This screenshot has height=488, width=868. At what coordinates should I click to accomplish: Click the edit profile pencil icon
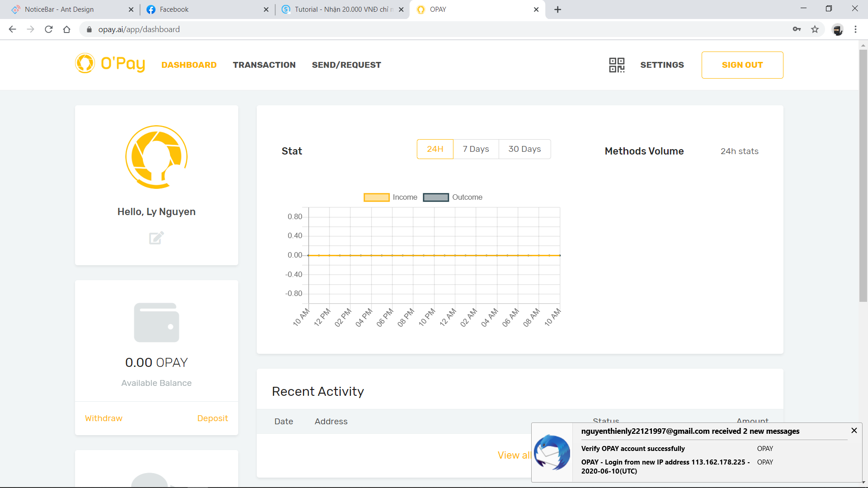[156, 238]
